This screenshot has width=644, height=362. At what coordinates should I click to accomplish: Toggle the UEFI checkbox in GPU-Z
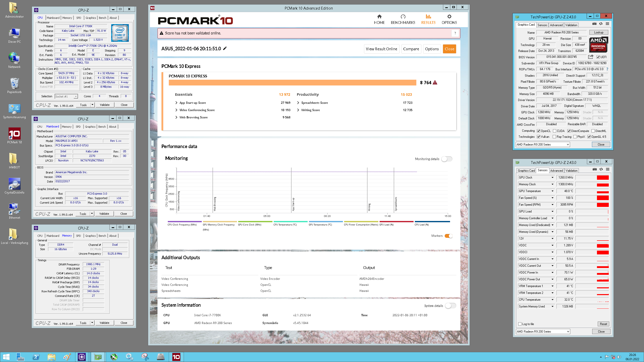pos(598,57)
